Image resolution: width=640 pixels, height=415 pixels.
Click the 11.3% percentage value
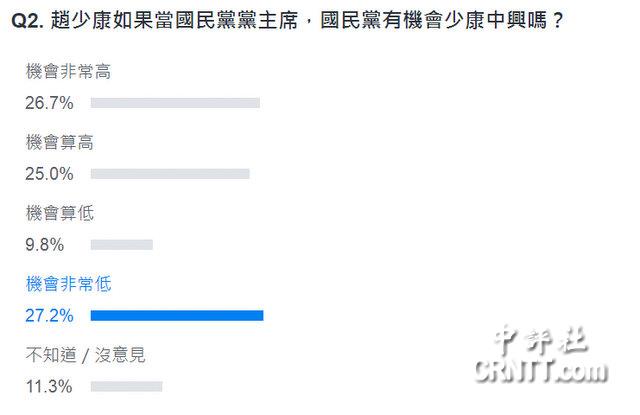click(x=49, y=386)
